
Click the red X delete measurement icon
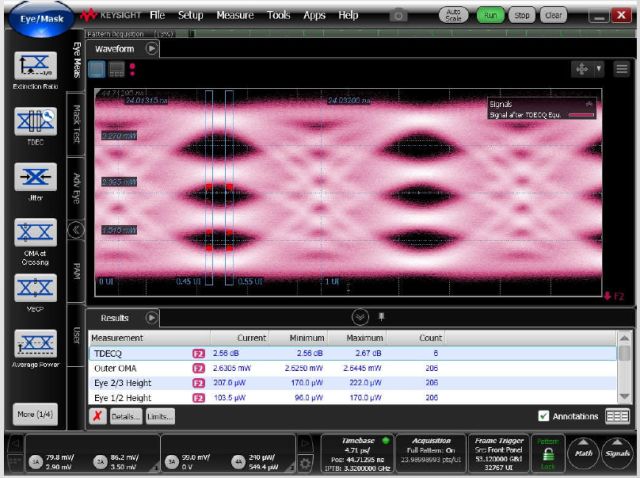click(98, 416)
